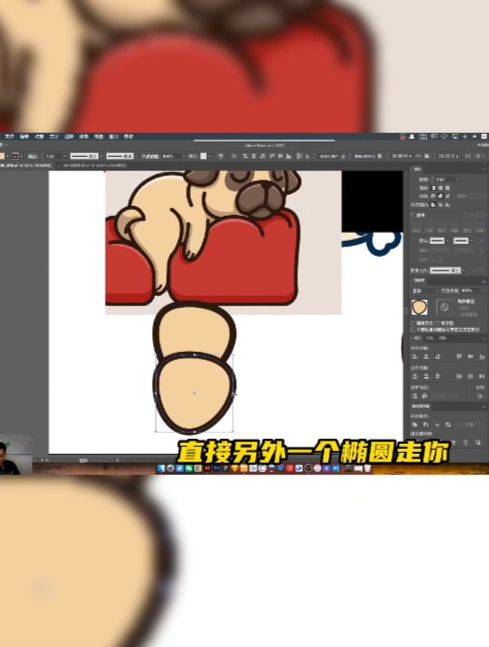
Task: Open brush definition dropdown in control bar
Action: point(137,156)
